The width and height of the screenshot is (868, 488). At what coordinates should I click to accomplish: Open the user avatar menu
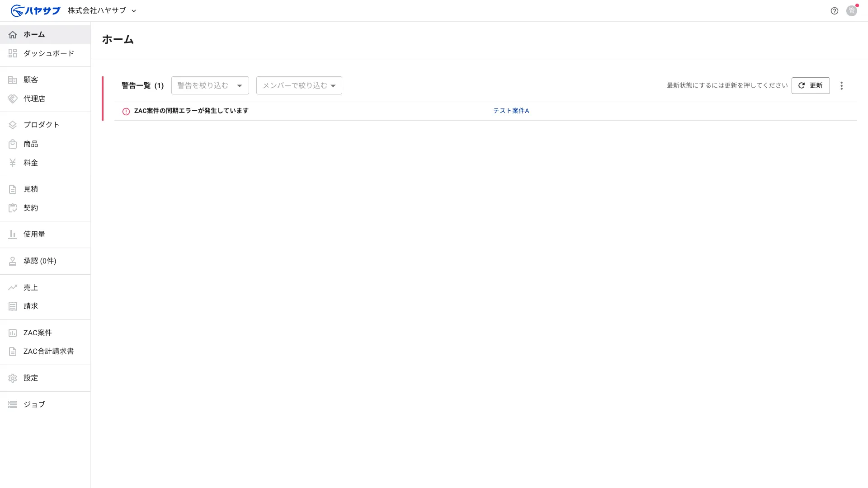[x=852, y=11]
